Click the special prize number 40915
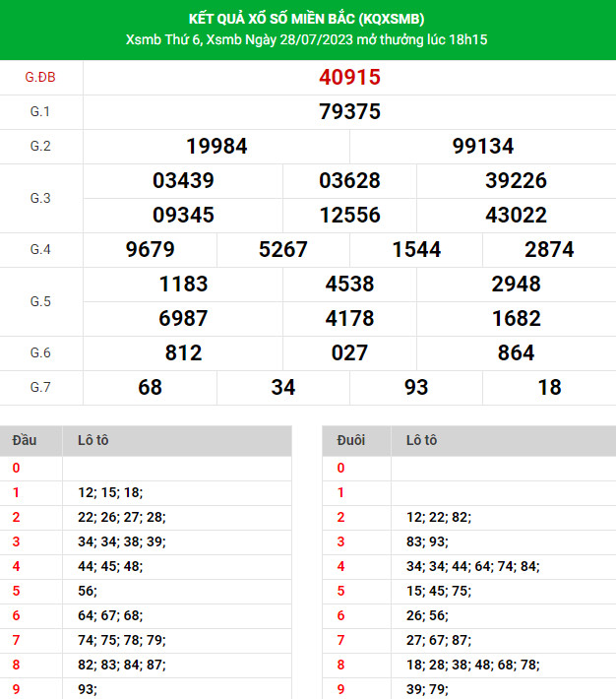 click(349, 77)
